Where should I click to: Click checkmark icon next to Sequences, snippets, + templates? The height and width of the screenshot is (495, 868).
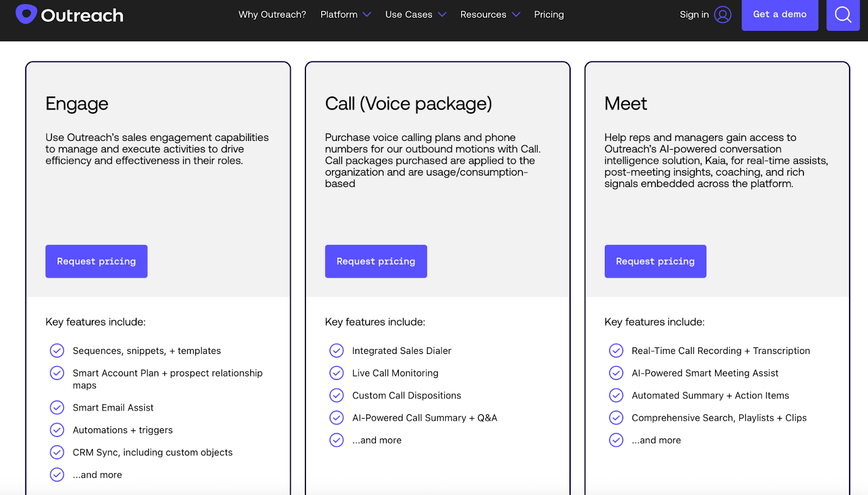57,351
